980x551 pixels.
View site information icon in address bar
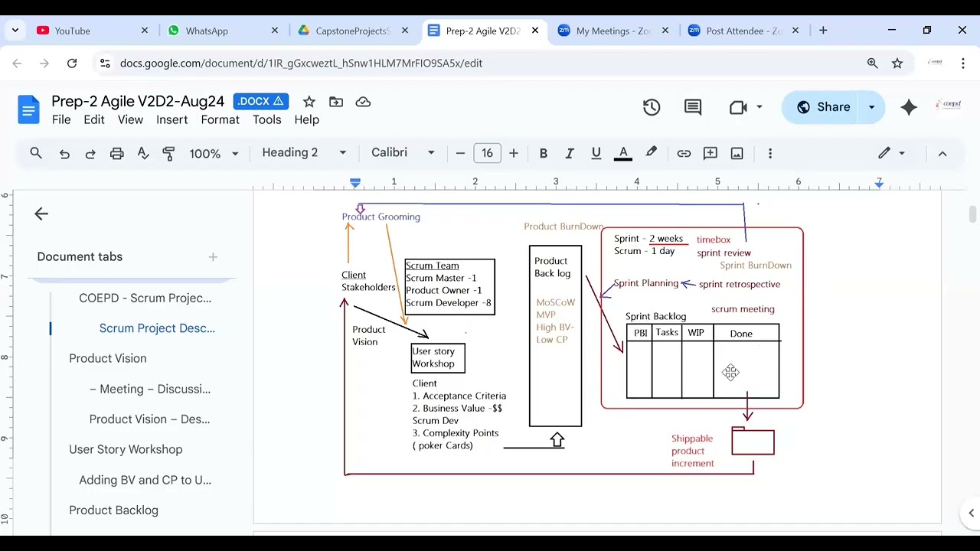click(x=105, y=64)
